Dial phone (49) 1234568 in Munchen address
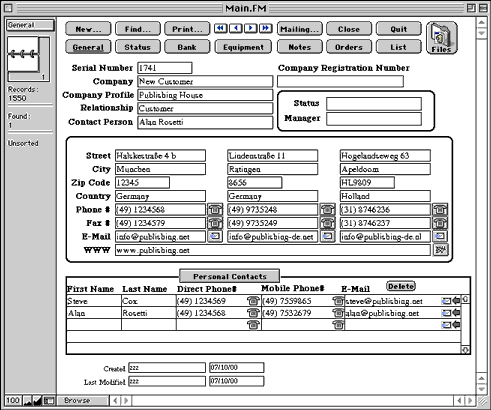 tap(215, 210)
